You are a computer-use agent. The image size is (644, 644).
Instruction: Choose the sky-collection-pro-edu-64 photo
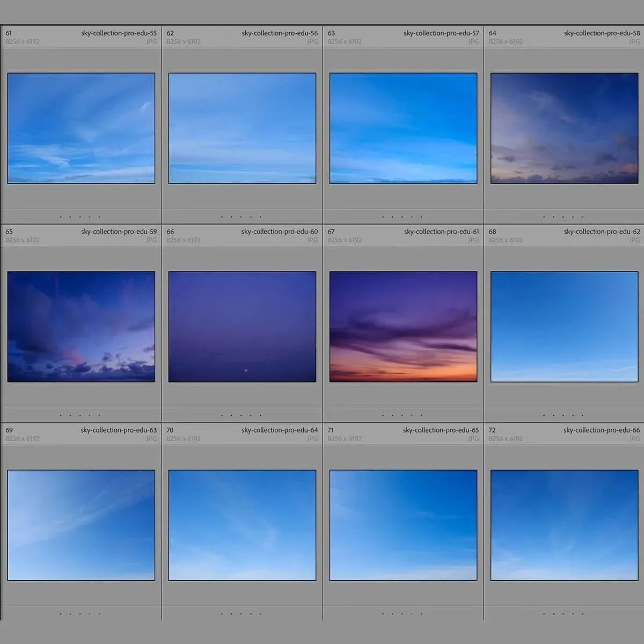coord(242,525)
